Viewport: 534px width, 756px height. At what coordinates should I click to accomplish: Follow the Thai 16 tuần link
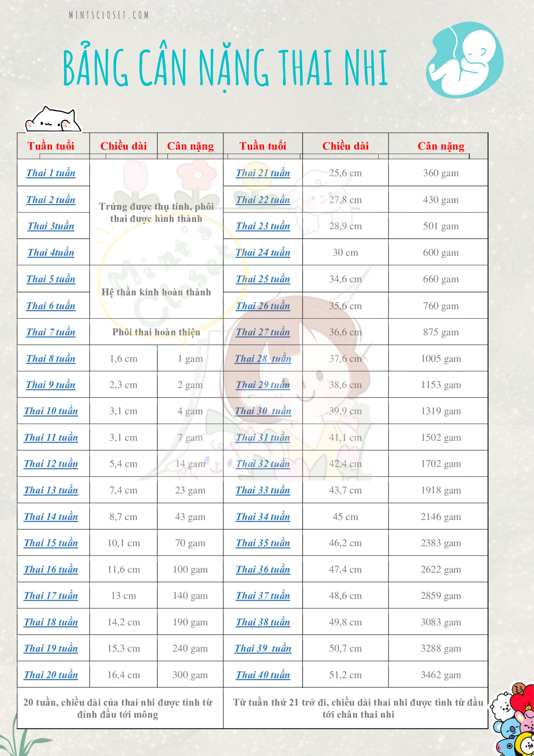click(51, 570)
